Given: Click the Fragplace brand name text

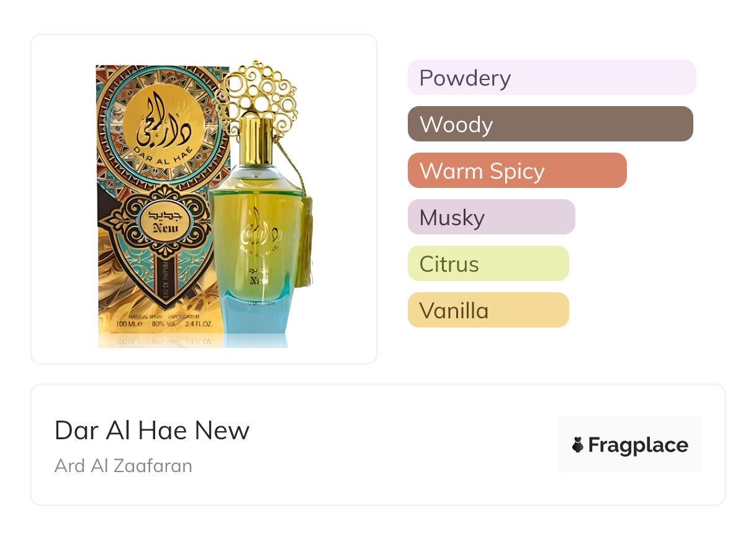Looking at the screenshot, I should point(638,445).
